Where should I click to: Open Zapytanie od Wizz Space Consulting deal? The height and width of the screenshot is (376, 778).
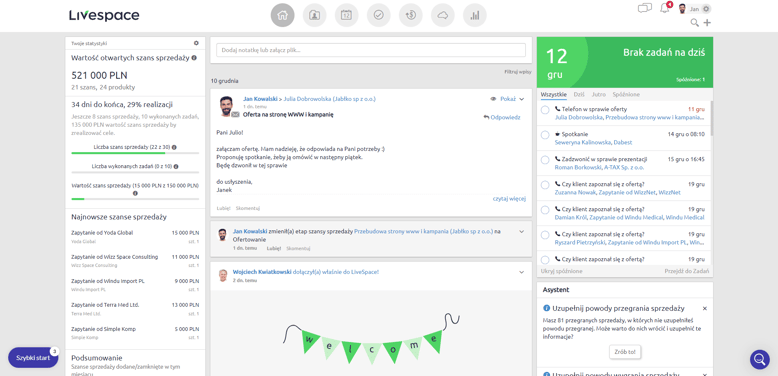coord(115,257)
